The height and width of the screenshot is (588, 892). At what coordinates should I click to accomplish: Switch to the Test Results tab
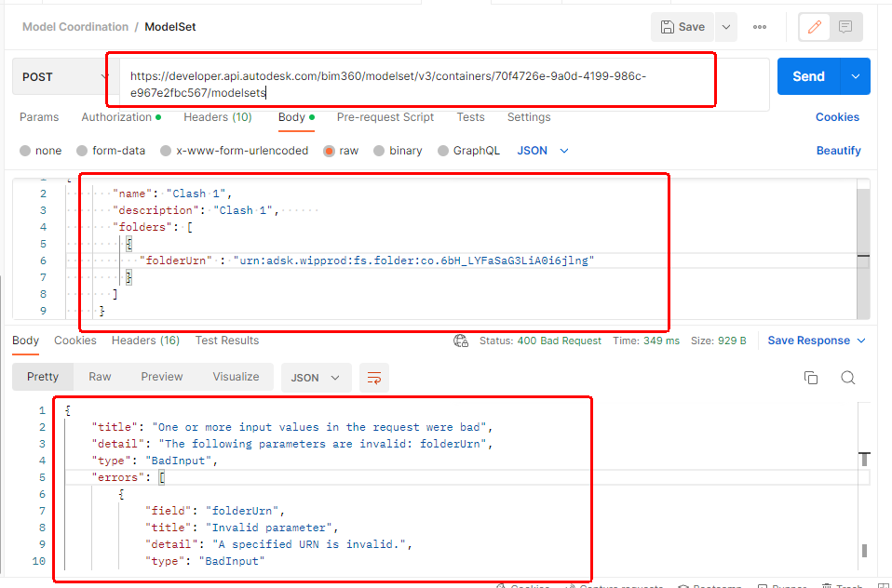click(x=226, y=341)
